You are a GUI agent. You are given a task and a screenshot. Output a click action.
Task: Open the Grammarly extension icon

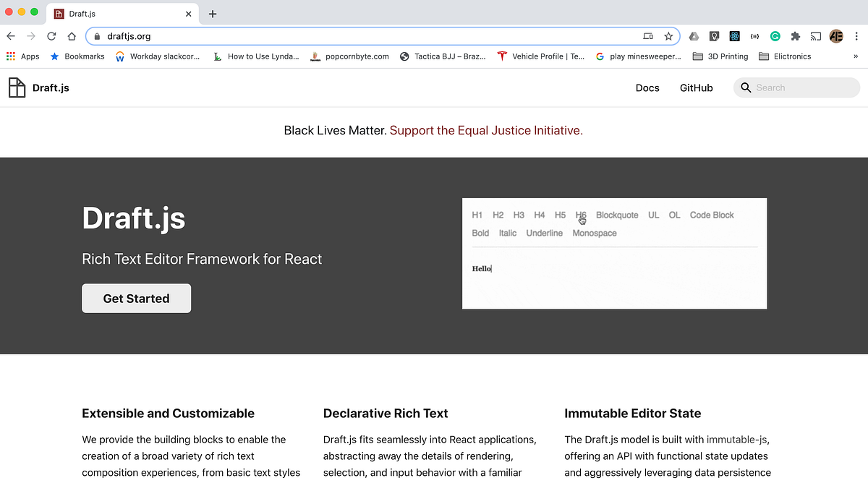point(775,36)
